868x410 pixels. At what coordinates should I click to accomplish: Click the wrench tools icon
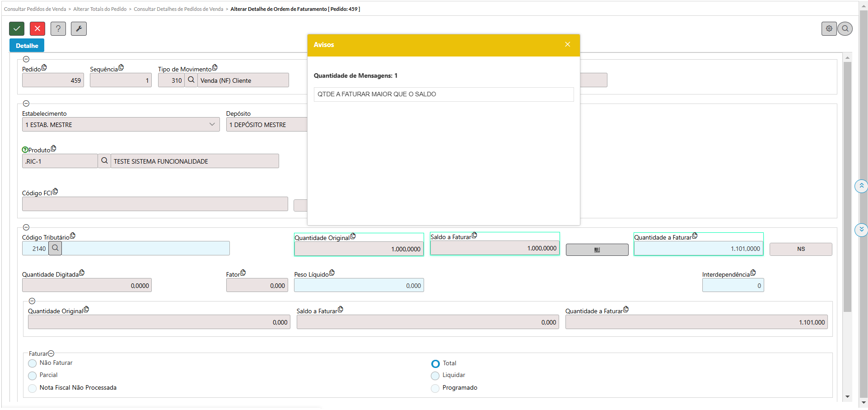tap(79, 28)
